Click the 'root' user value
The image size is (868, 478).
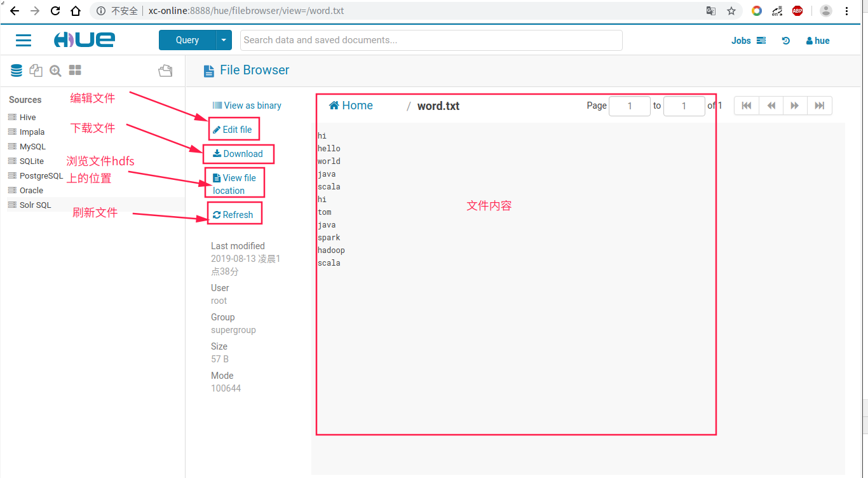pyautogui.click(x=219, y=301)
